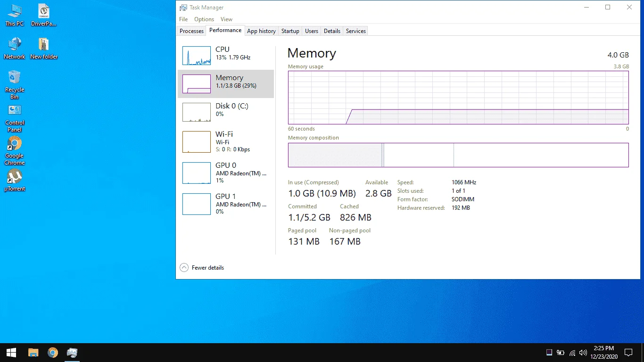This screenshot has height=362, width=644.
Task: Click the 60 seconds graph label
Action: (x=301, y=129)
